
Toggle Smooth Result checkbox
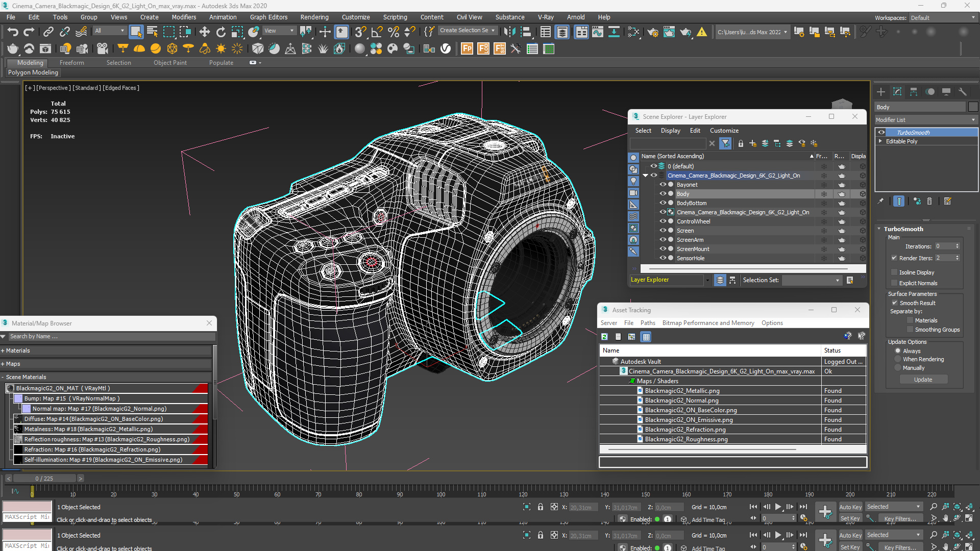pyautogui.click(x=894, y=303)
